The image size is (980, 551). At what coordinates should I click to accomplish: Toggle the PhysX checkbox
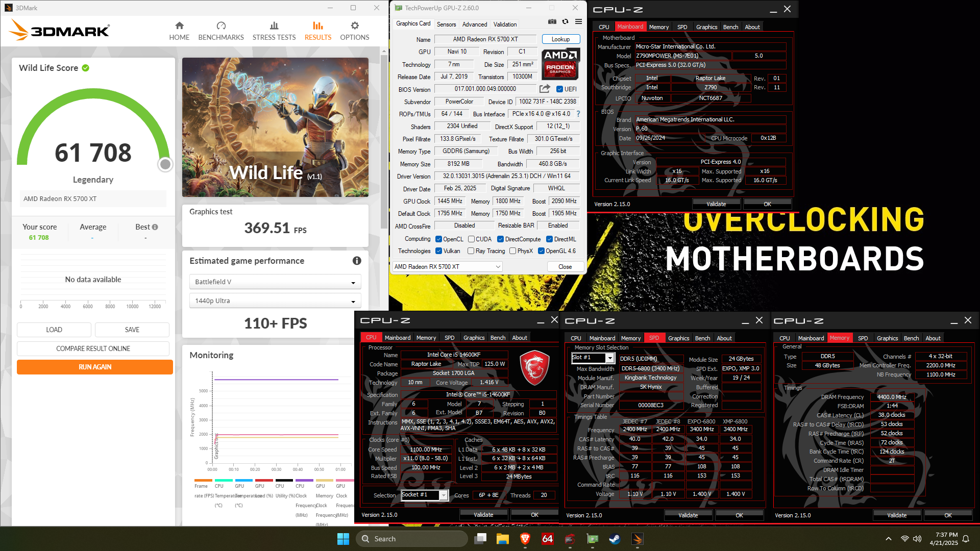tap(512, 251)
